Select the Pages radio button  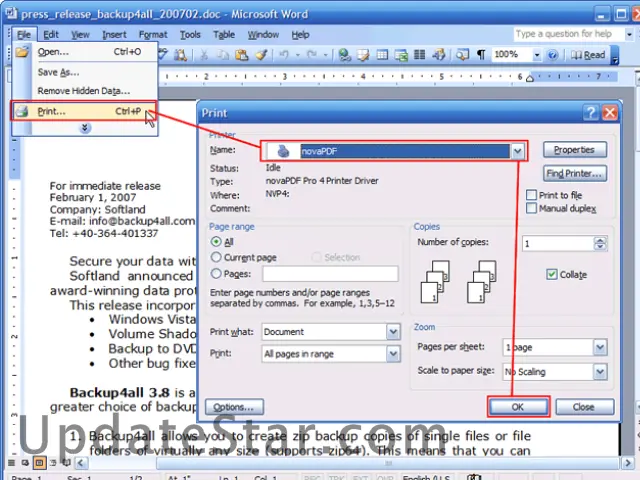tap(216, 273)
